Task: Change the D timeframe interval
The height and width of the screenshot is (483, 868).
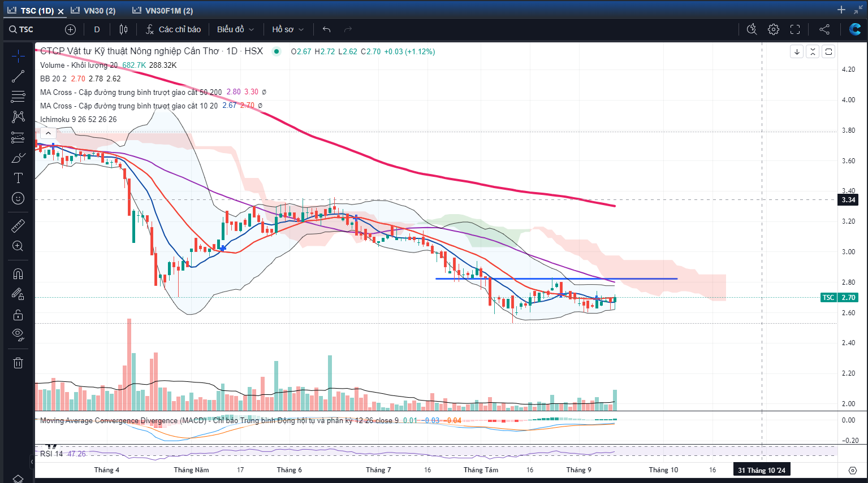Action: tap(97, 29)
